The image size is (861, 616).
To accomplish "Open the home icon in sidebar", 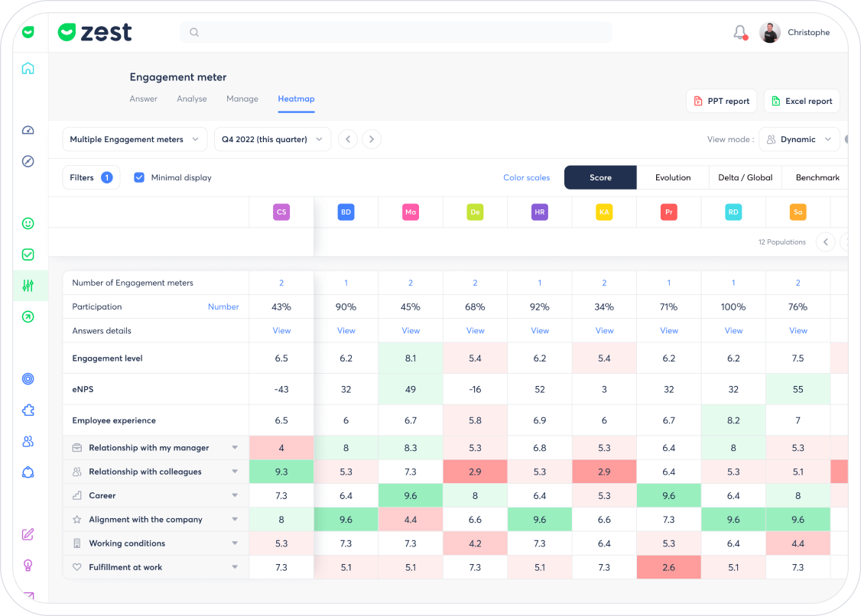I will (28, 69).
